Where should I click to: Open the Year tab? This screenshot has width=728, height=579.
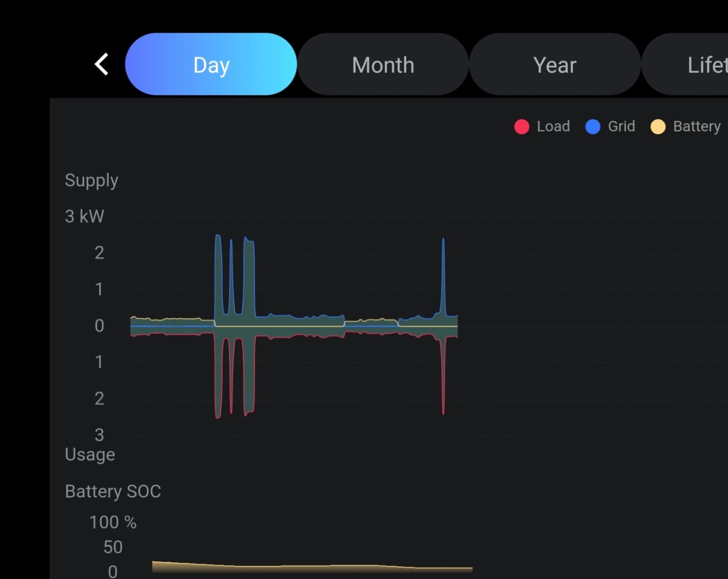coord(555,64)
